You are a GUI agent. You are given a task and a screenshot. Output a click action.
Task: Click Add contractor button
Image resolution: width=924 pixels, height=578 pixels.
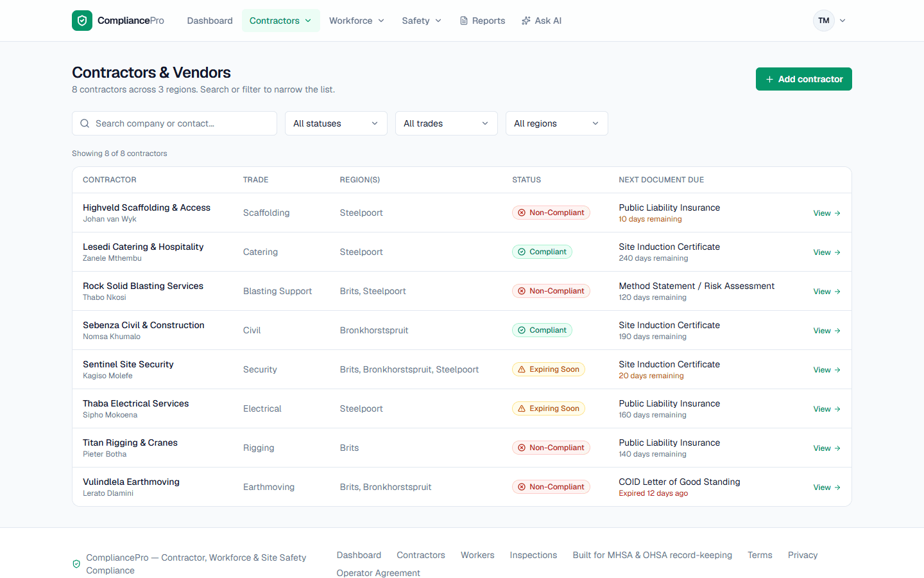tap(804, 79)
